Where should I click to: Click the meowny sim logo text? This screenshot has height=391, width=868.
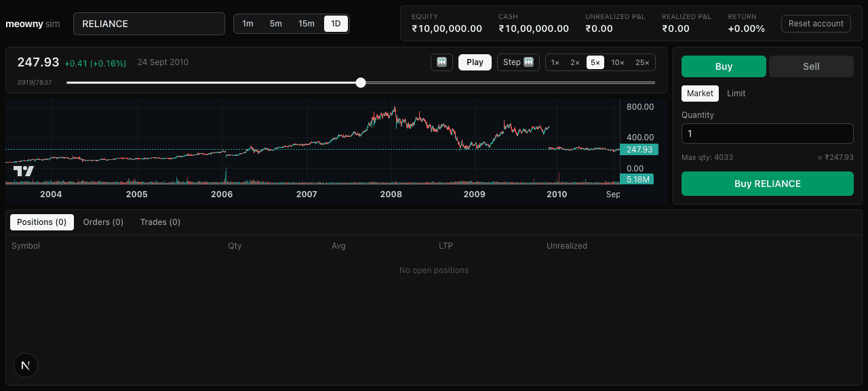[33, 24]
